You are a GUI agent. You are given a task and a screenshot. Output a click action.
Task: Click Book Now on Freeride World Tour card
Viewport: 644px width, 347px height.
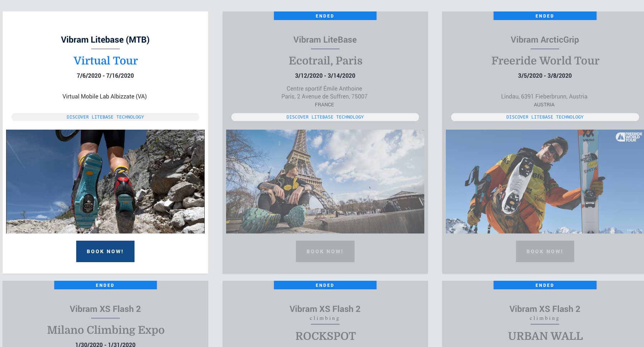545,251
